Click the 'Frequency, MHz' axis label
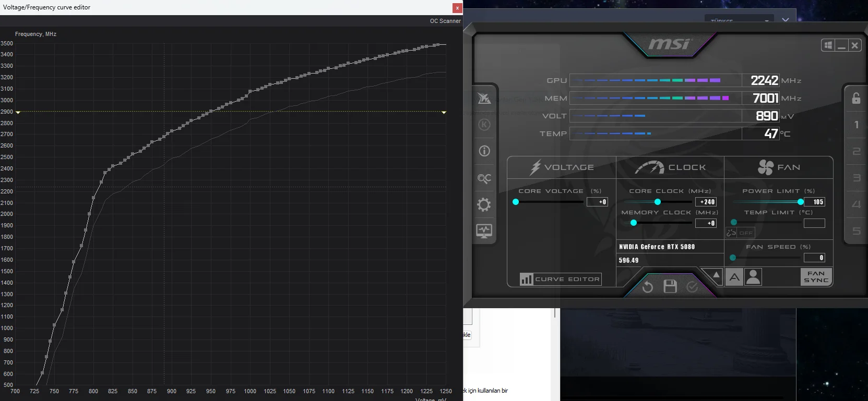 coord(35,34)
